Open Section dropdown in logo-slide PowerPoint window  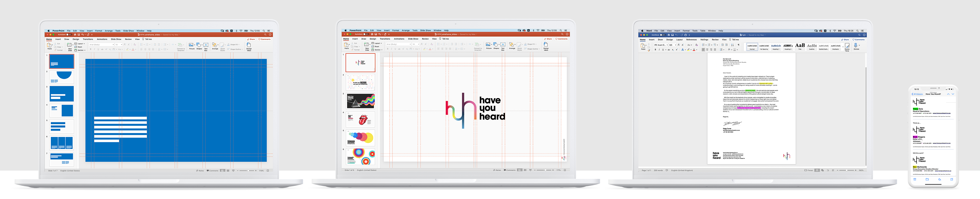(377, 50)
